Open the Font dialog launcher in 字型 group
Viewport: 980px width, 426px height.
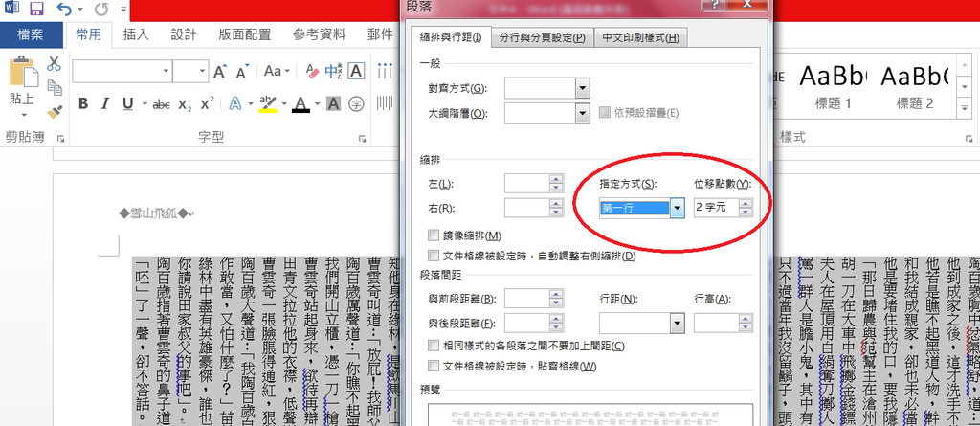coord(362,138)
